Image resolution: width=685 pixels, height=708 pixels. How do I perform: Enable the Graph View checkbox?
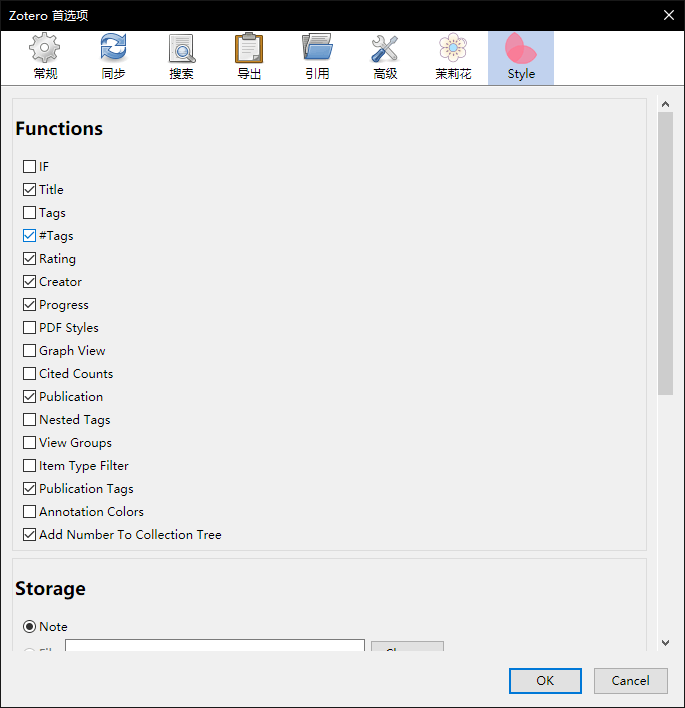coord(29,351)
